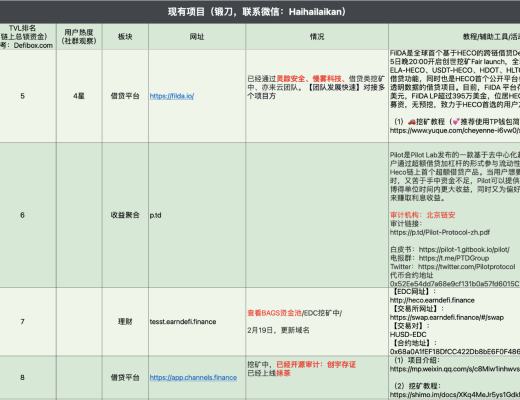Select the '4星' user rating cell
520x400 pixels.
coord(79,96)
